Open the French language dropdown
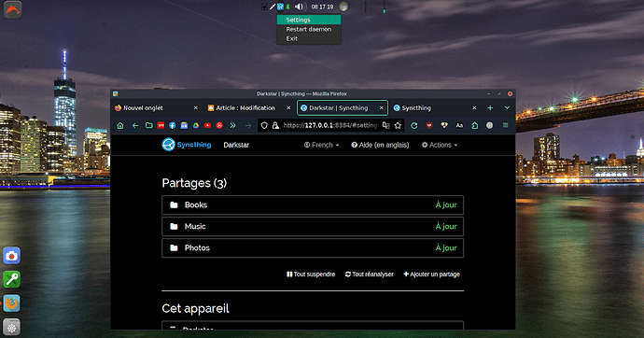This screenshot has width=644, height=338. [322, 145]
